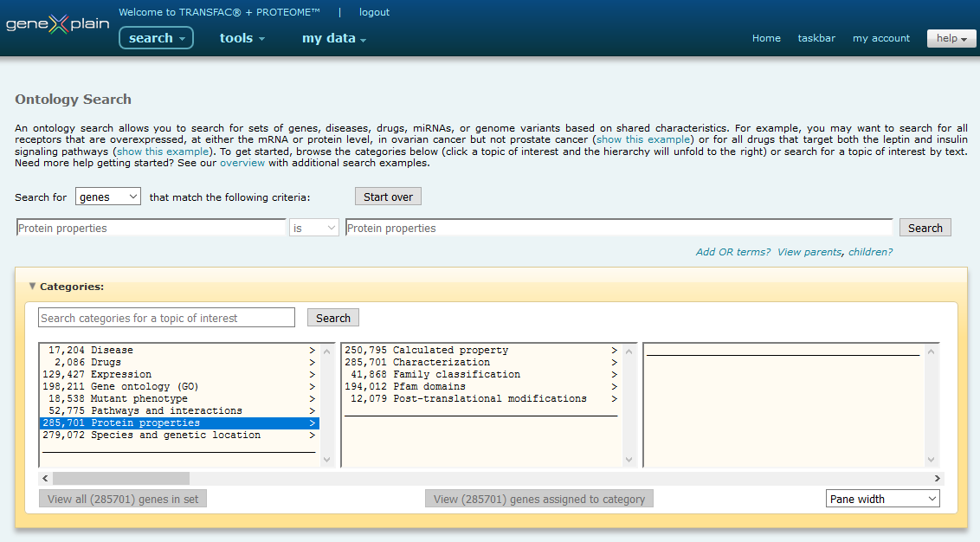Click 'Add OR terms?' link

click(733, 252)
